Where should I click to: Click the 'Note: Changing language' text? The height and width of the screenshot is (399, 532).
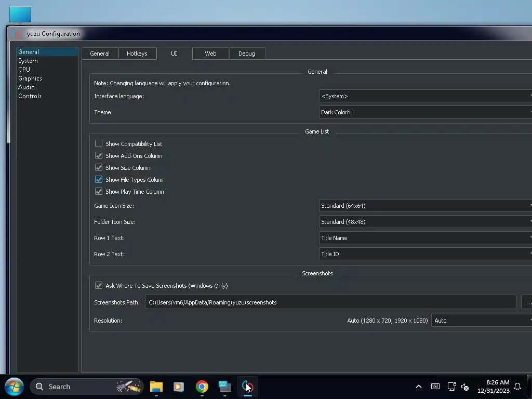162,83
